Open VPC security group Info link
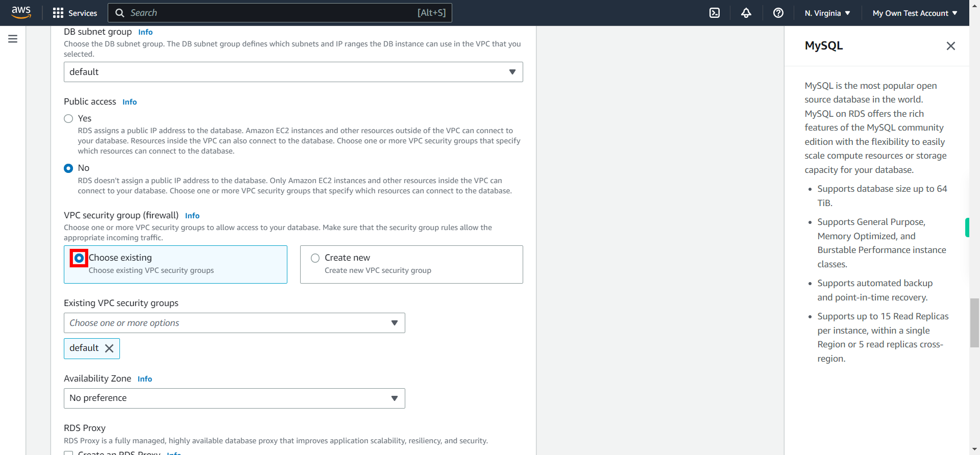This screenshot has width=980, height=455. click(x=192, y=216)
